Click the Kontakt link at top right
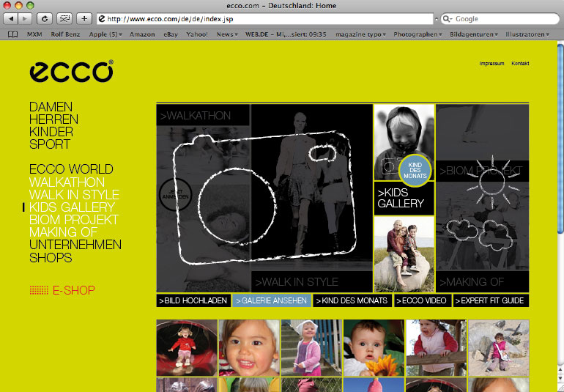Screen dimensions: 564x392 pyautogui.click(x=520, y=64)
